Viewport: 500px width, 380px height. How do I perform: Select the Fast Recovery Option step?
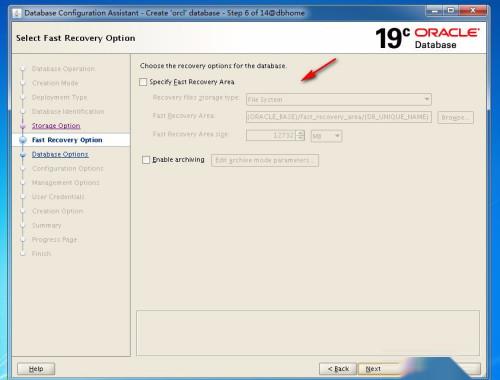click(x=67, y=140)
